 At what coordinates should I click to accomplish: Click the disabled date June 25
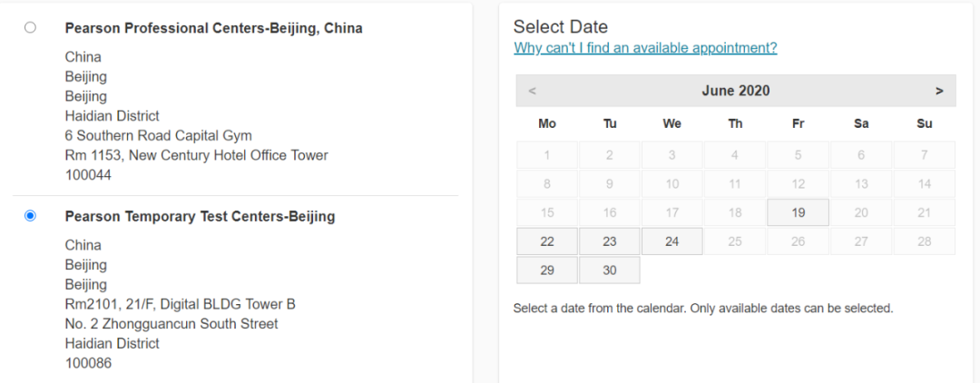tap(735, 241)
